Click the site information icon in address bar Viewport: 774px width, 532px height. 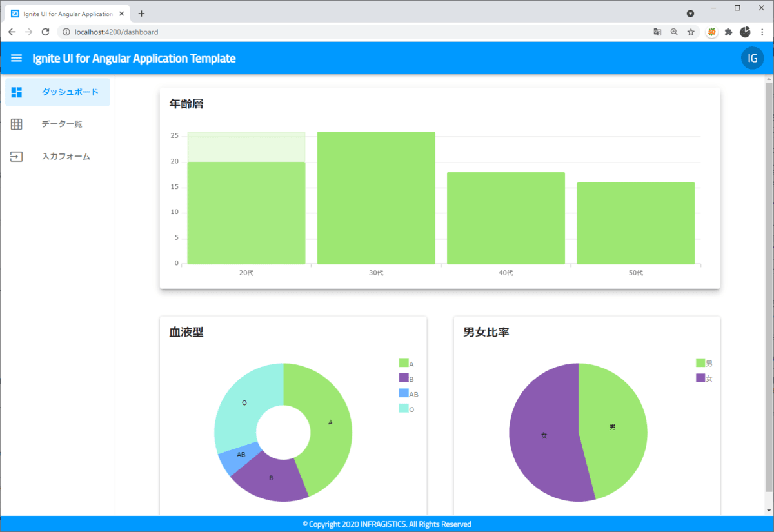66,32
